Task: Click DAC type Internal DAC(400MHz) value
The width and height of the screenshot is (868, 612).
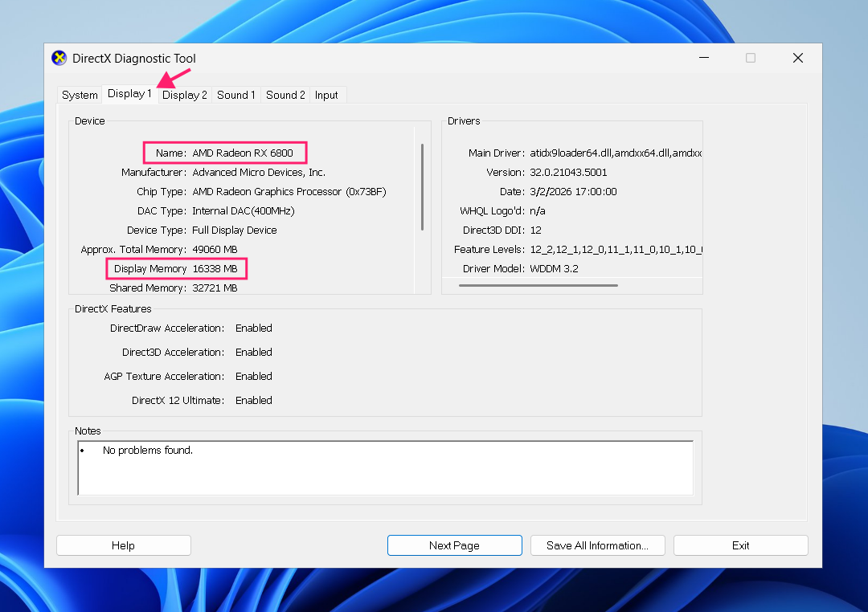Action: tap(243, 211)
